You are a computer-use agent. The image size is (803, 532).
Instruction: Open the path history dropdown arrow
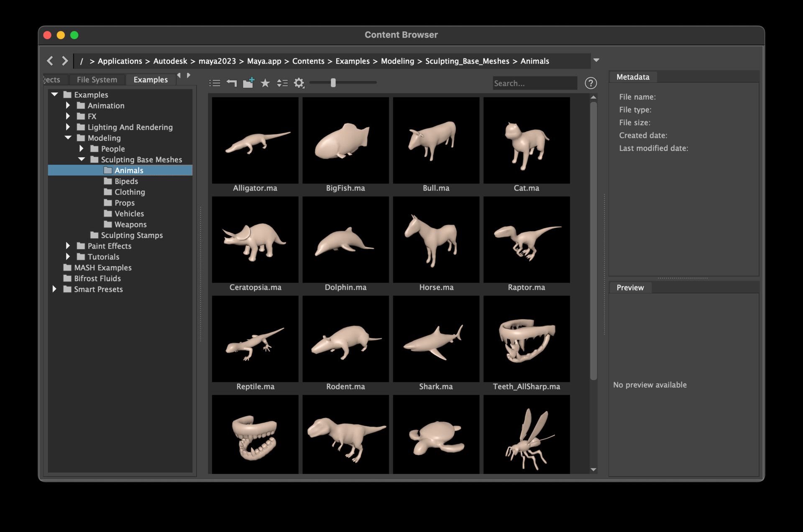point(596,61)
